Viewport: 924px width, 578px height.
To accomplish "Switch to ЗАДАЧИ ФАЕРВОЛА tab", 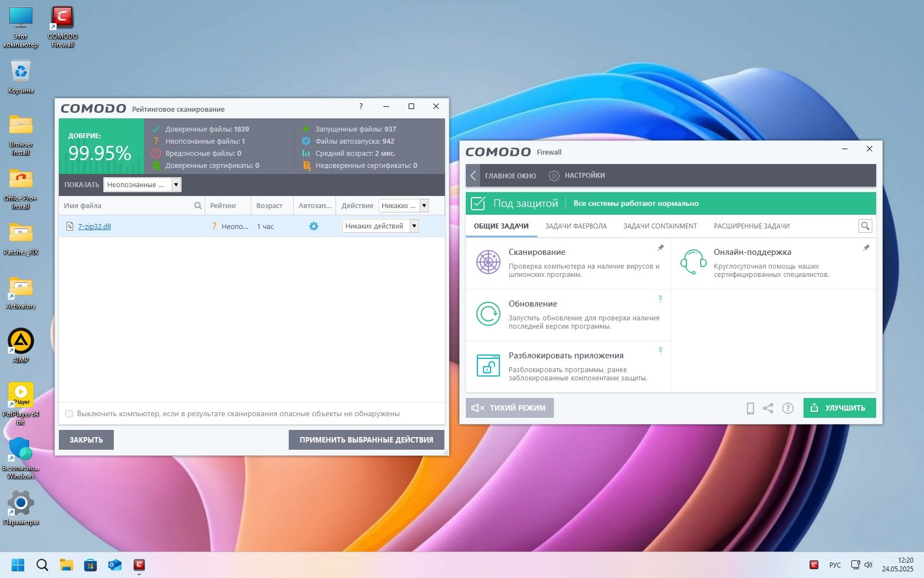I will pos(576,226).
